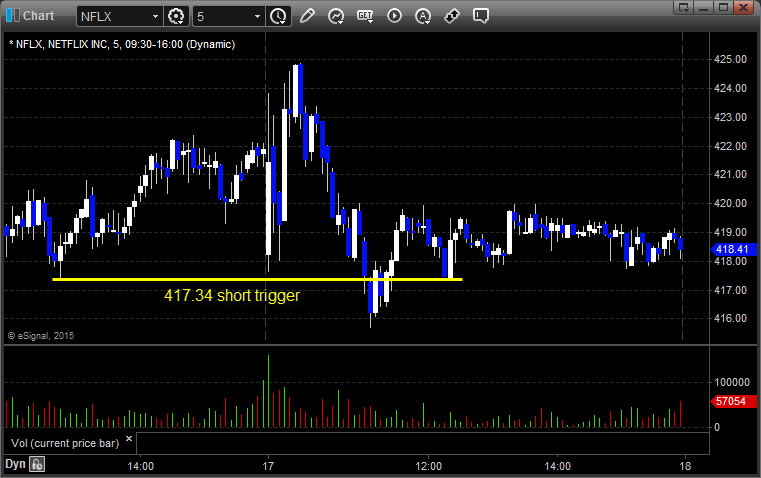This screenshot has height=478, width=761.
Task: Click the 423.00 price axis label
Action: tap(730, 117)
